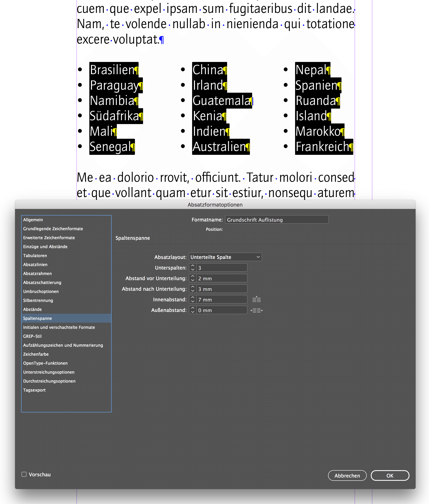The height and width of the screenshot is (504, 429).
Task: Click into the Formatname text field
Action: 277,220
